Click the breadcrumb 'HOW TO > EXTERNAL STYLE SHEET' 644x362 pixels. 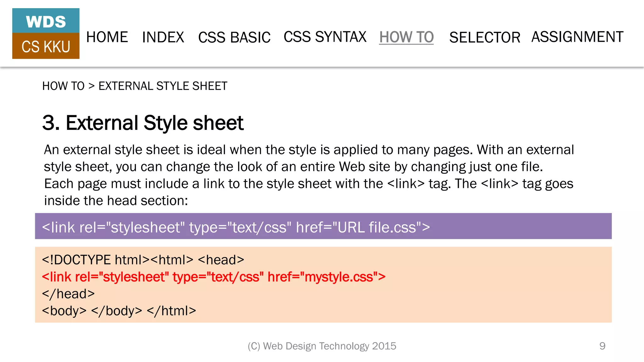[x=135, y=86]
